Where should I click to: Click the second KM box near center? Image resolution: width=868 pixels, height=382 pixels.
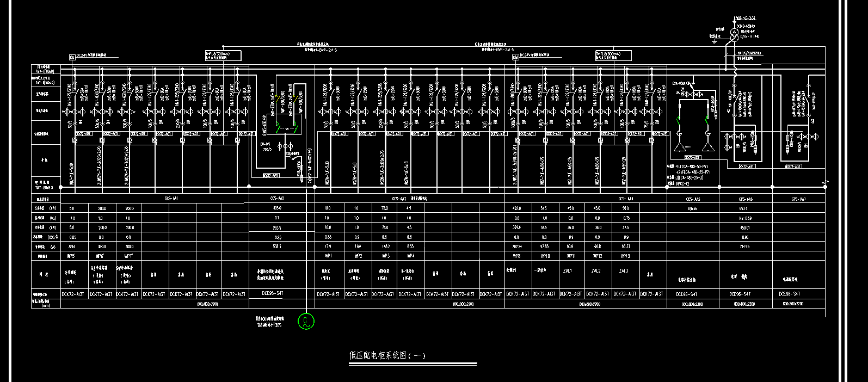(515, 57)
